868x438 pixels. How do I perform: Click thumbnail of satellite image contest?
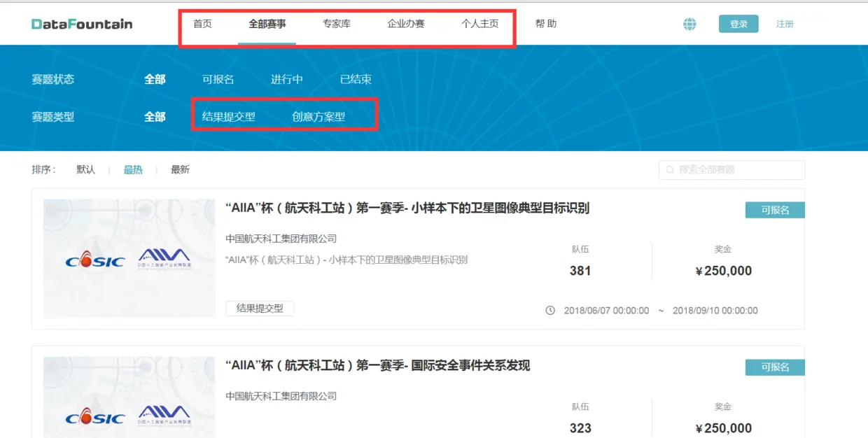tap(129, 259)
